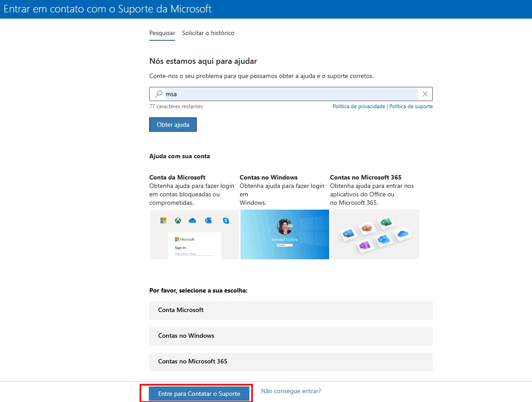Click the "Por favor, selecione a sua escolha:" label
Image resolution: width=532 pixels, height=402 pixels.
point(198,290)
